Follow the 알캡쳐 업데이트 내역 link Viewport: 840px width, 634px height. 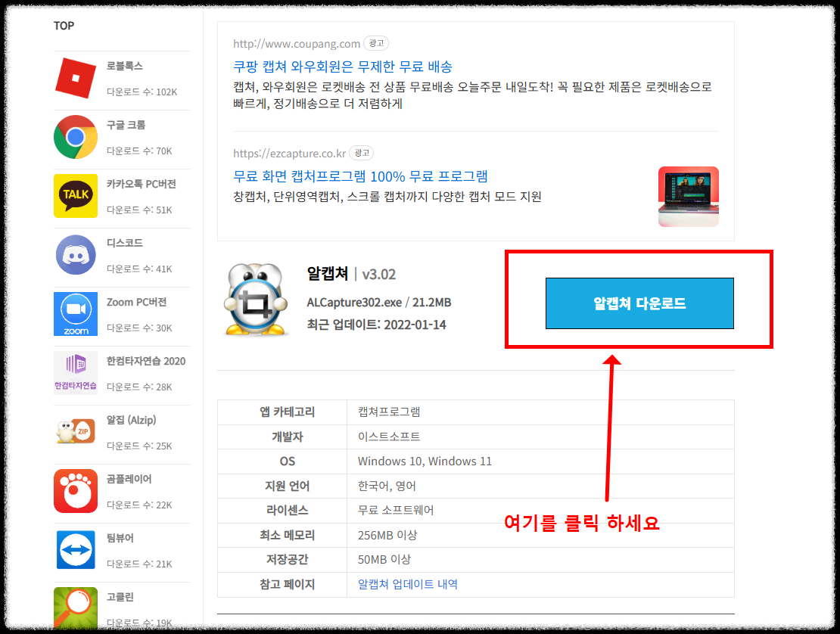tap(408, 584)
